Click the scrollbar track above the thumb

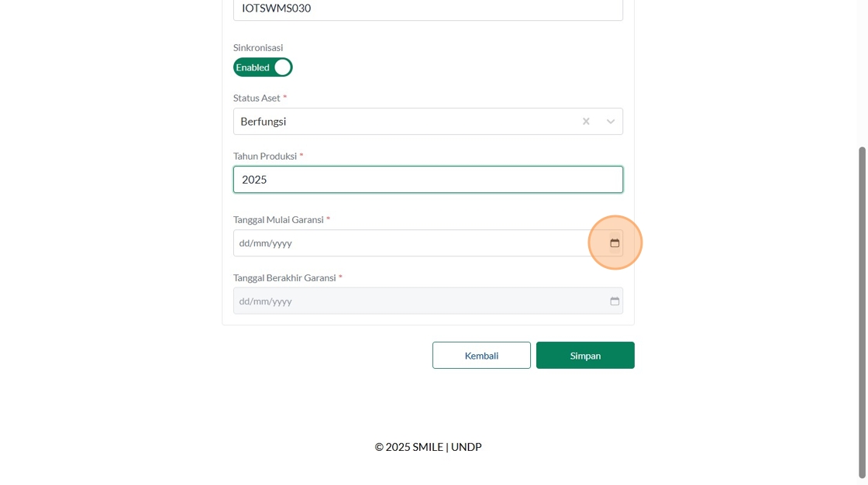862,72
